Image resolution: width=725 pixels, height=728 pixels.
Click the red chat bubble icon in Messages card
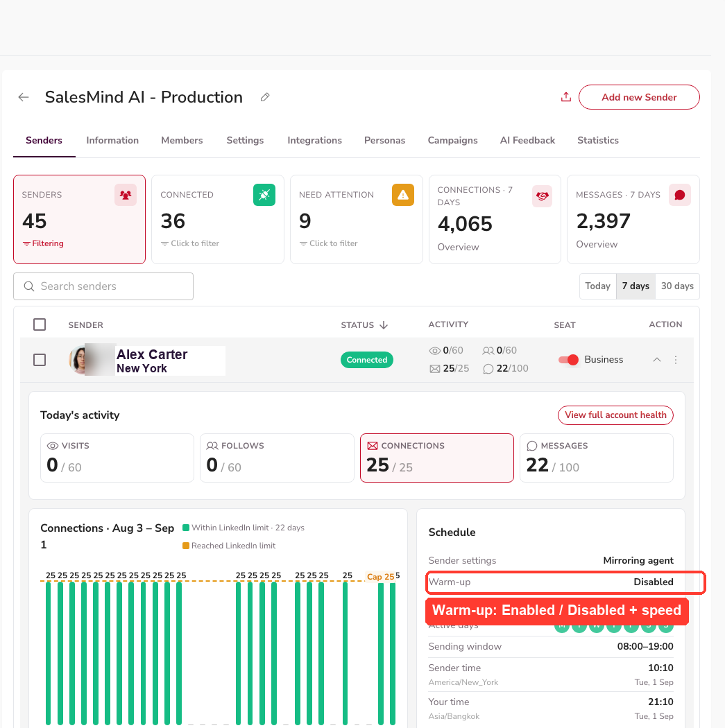click(x=679, y=195)
